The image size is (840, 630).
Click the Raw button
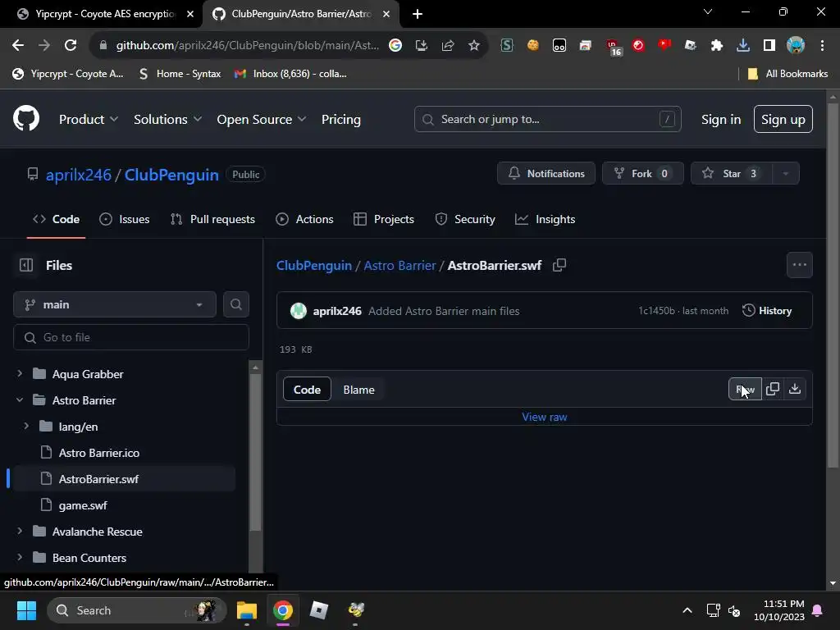point(745,389)
